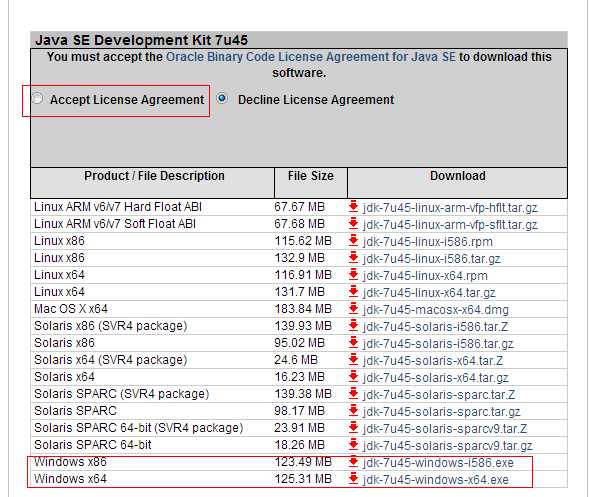This screenshot has width=589, height=497.
Task: Click Solaris x64 (SVR4 package) description
Action: 110,360
